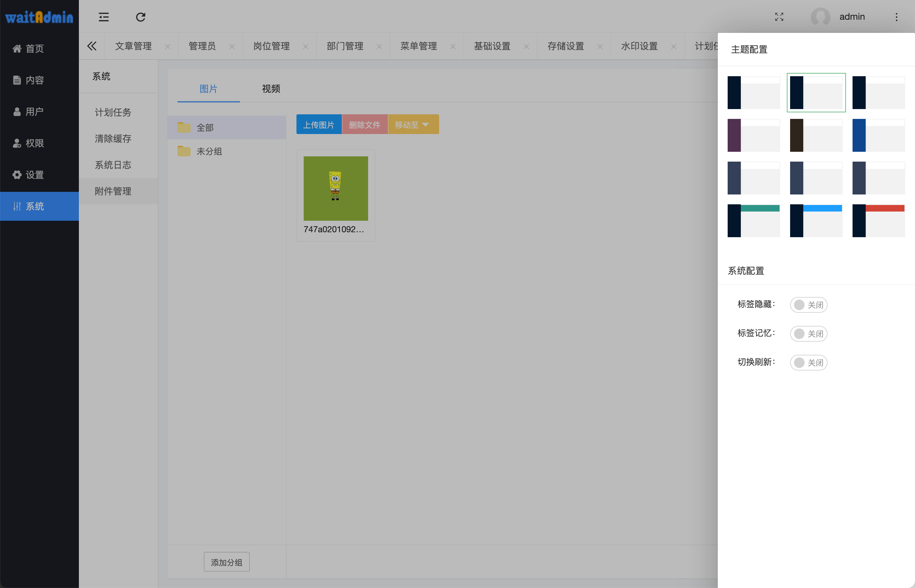Switch to the 视频 tab
The width and height of the screenshot is (915, 588).
point(271,89)
